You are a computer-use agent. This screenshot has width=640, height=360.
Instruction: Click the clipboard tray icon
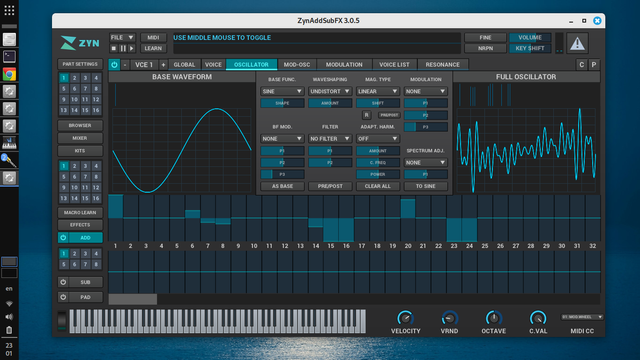click(9, 330)
